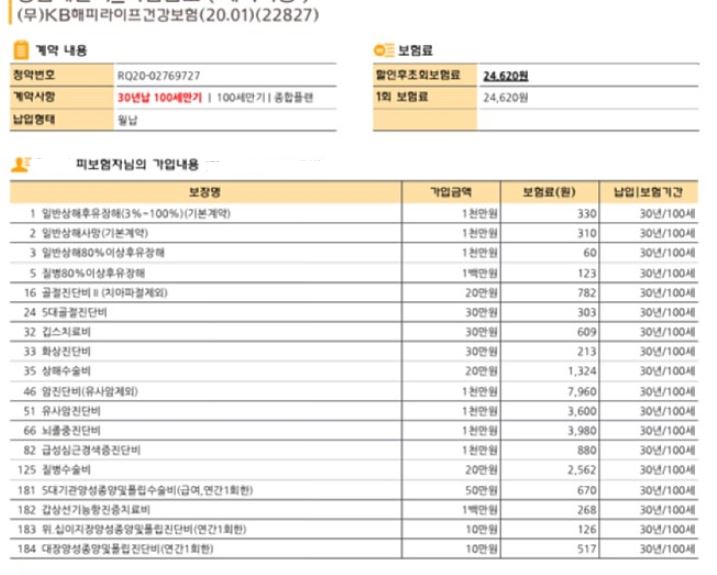Click the 월납 payment type value
Viewport: 717px width, 575px height.
click(x=128, y=120)
